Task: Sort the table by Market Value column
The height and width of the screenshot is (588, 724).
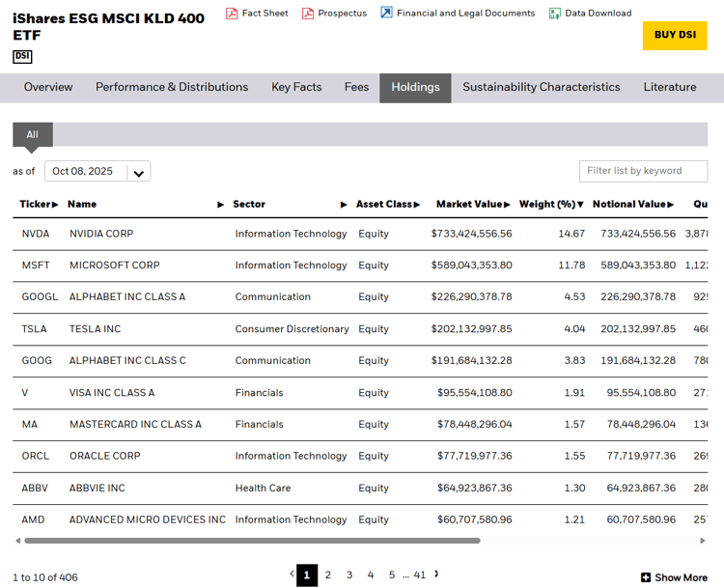Action: pos(473,204)
